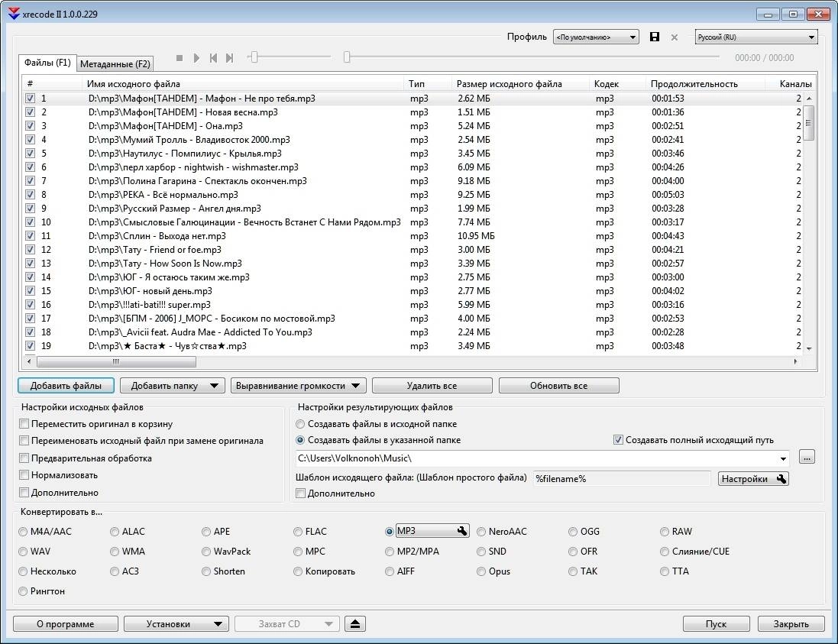Click the previous track icon
This screenshot has height=644, width=838.
tap(213, 58)
